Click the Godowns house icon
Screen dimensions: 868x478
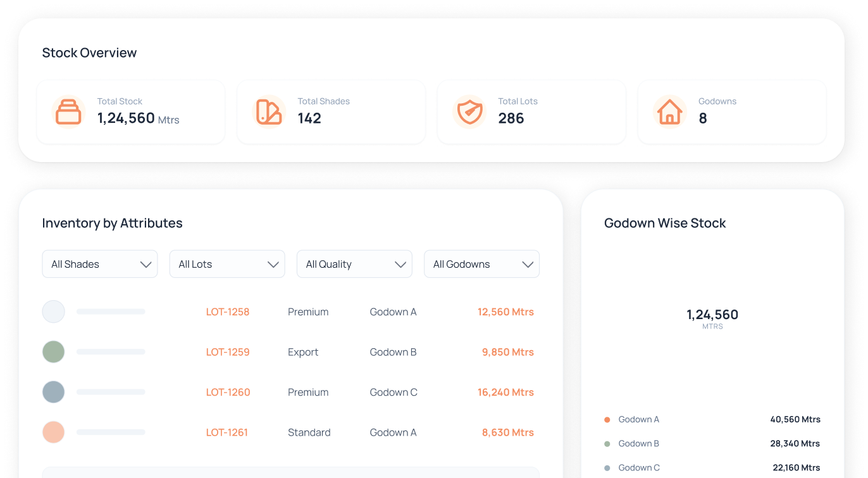pyautogui.click(x=670, y=112)
